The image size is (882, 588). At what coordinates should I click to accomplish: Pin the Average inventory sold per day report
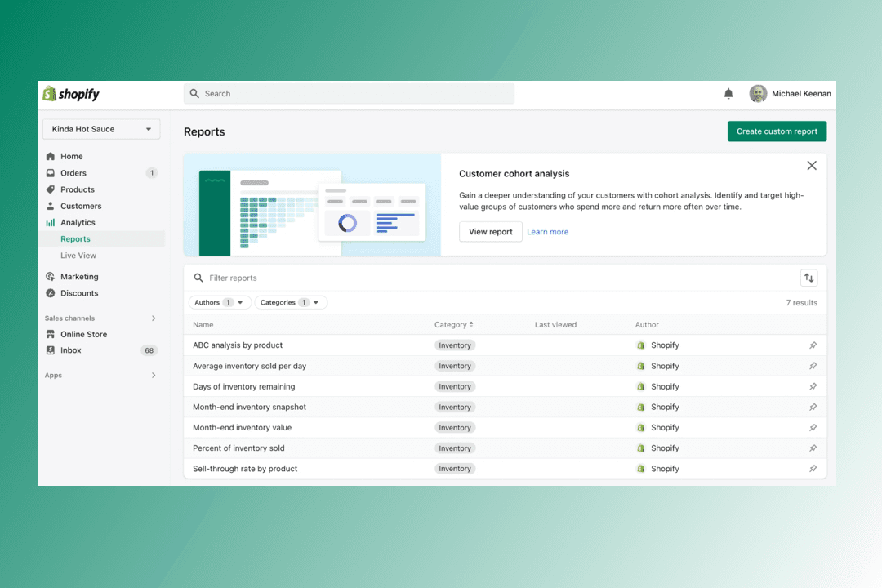click(813, 366)
